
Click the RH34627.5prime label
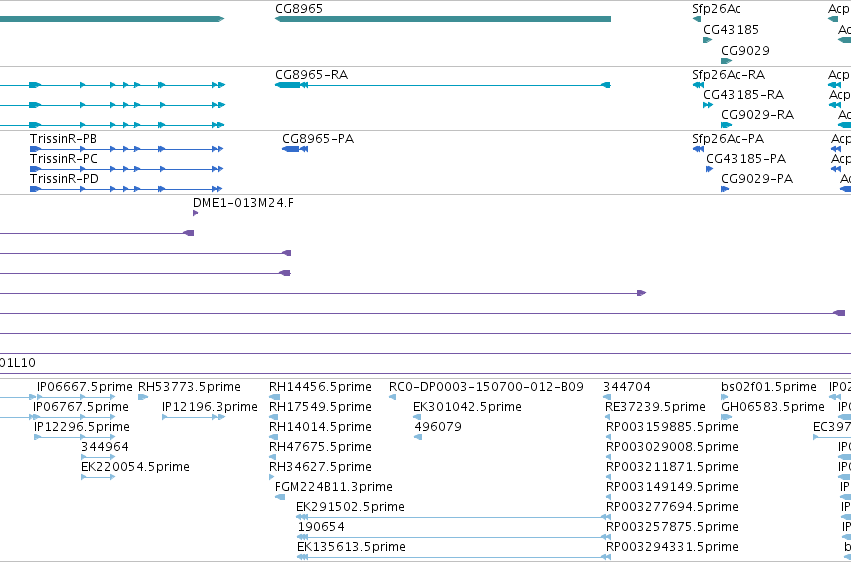click(320, 467)
